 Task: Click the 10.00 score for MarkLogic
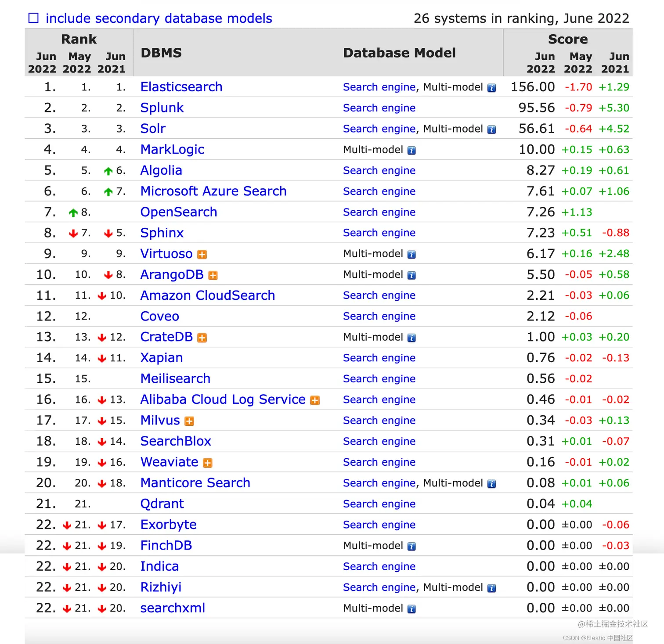[x=537, y=150]
